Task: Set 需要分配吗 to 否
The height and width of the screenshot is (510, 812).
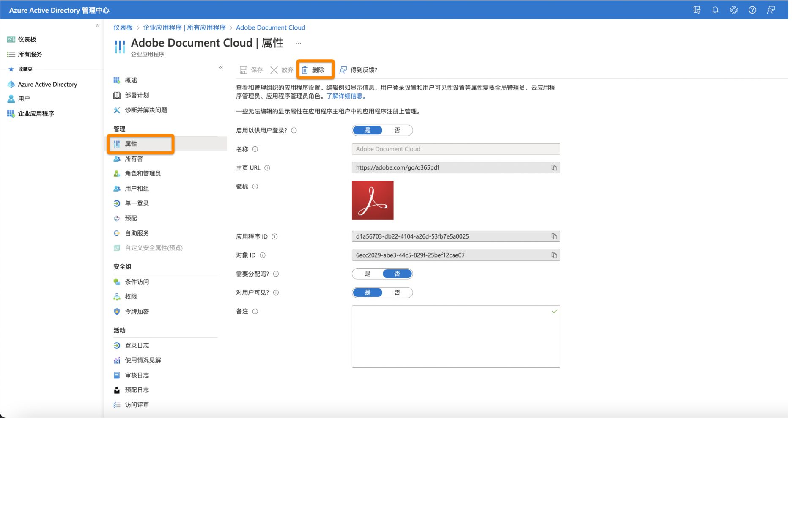Action: (397, 274)
